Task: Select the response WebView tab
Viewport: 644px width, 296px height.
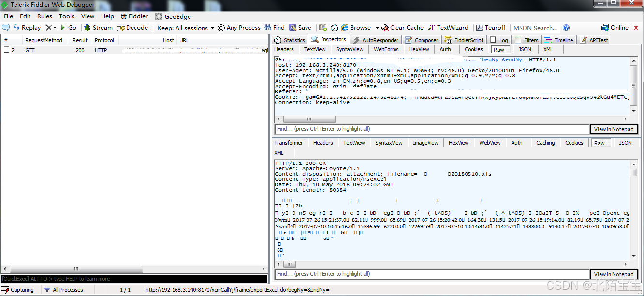Action: (490, 143)
